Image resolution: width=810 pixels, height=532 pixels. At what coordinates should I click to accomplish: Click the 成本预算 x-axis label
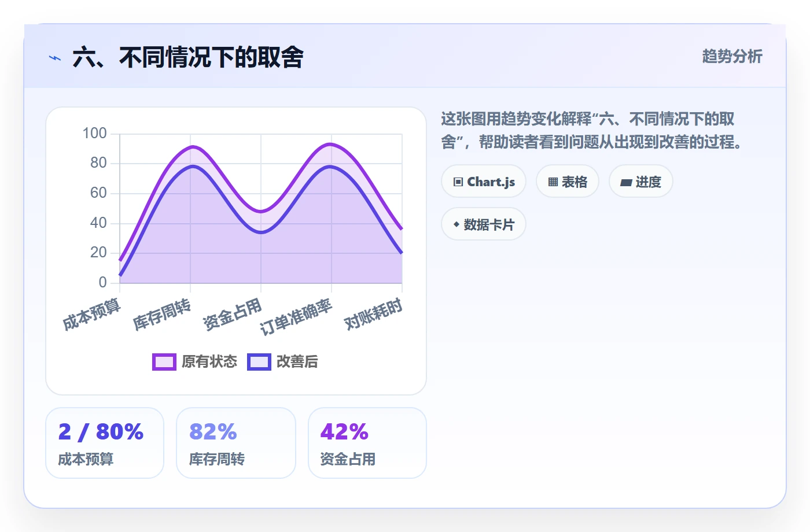point(91,315)
